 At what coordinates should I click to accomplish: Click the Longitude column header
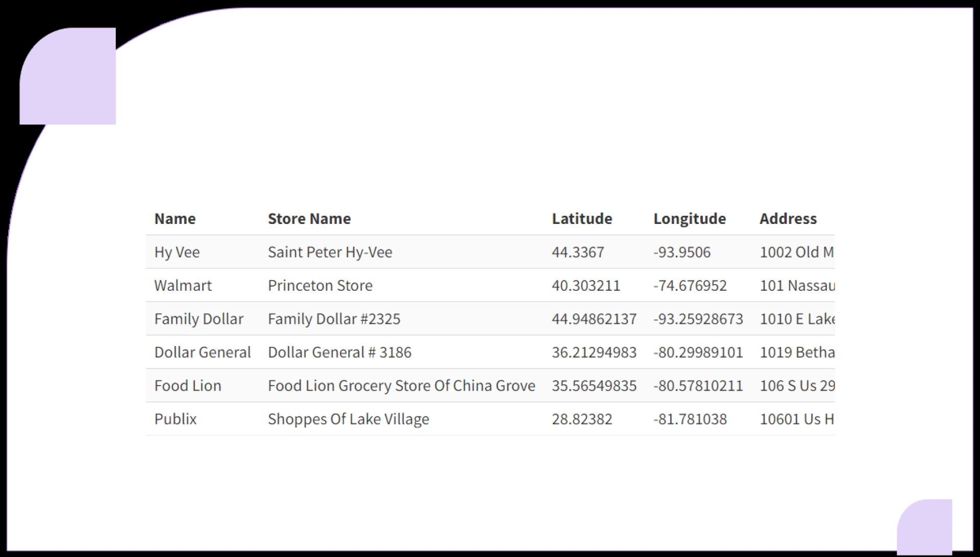point(690,219)
